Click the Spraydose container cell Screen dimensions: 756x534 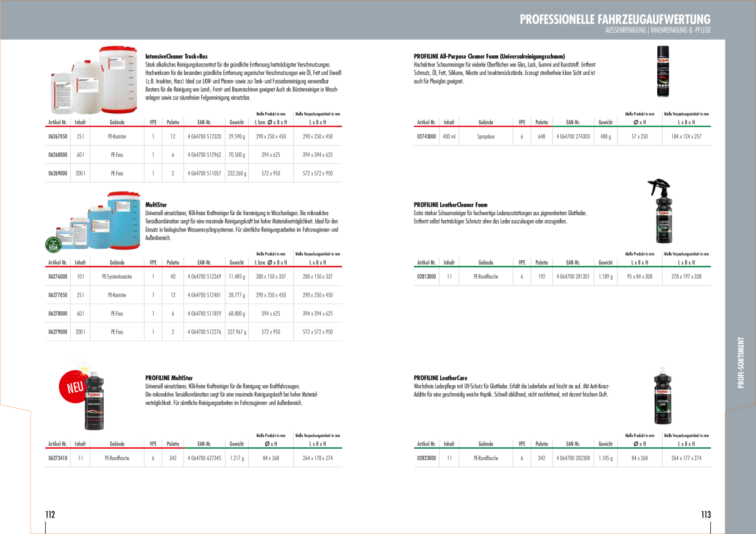pos(486,137)
